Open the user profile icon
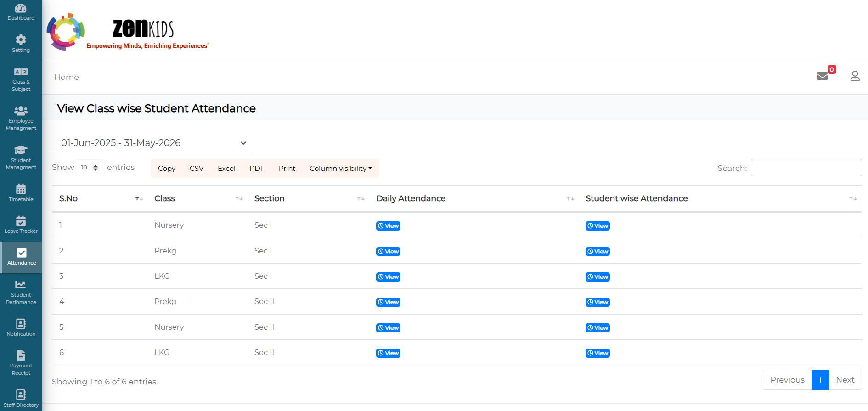The image size is (868, 411). [855, 76]
